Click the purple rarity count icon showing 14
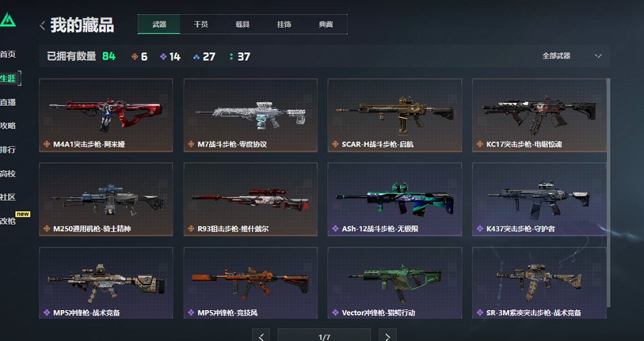The image size is (644, 341). [x=163, y=56]
